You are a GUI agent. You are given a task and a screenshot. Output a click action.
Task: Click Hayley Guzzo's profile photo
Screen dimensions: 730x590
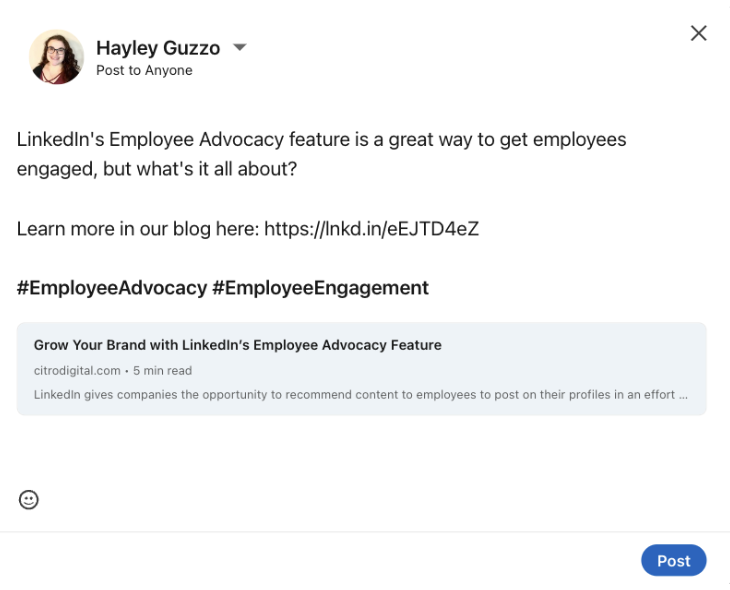tap(56, 57)
